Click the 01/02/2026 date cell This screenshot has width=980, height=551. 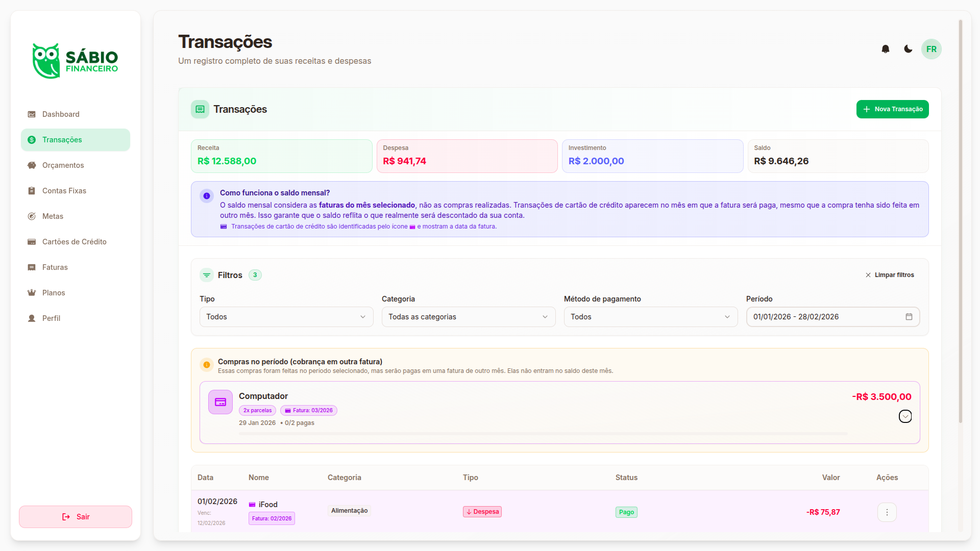[217, 502]
